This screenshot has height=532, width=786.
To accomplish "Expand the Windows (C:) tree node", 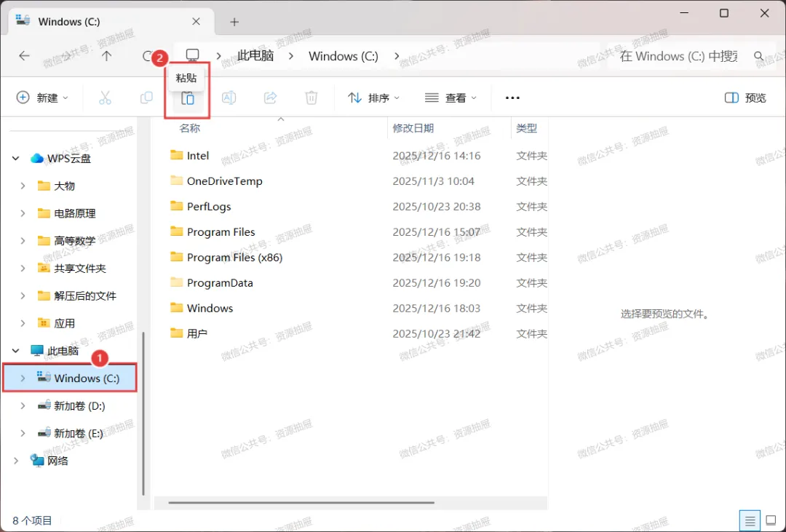I will point(23,378).
